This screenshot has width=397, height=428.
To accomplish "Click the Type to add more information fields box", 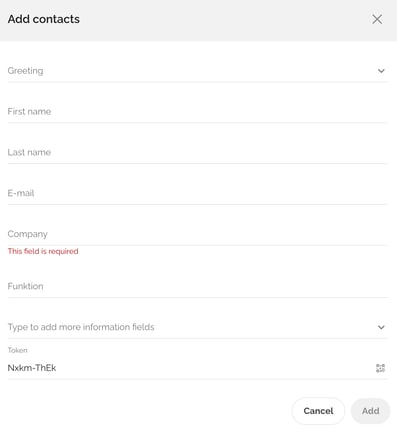I will [x=198, y=327].
